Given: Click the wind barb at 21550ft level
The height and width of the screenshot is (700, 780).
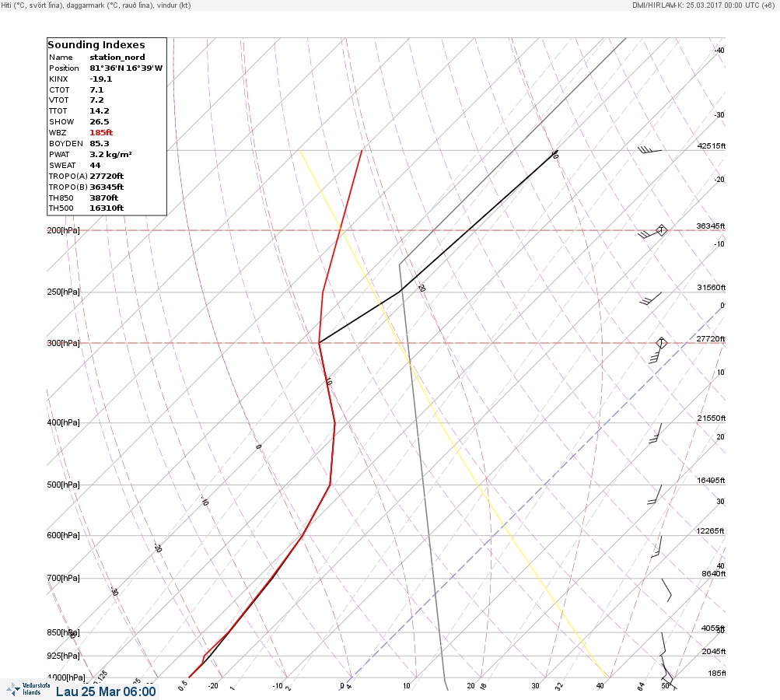Looking at the screenshot, I should tap(656, 433).
